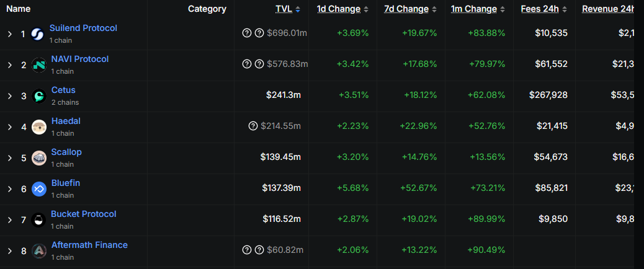Expand the Bluefin row chevron

click(10, 189)
